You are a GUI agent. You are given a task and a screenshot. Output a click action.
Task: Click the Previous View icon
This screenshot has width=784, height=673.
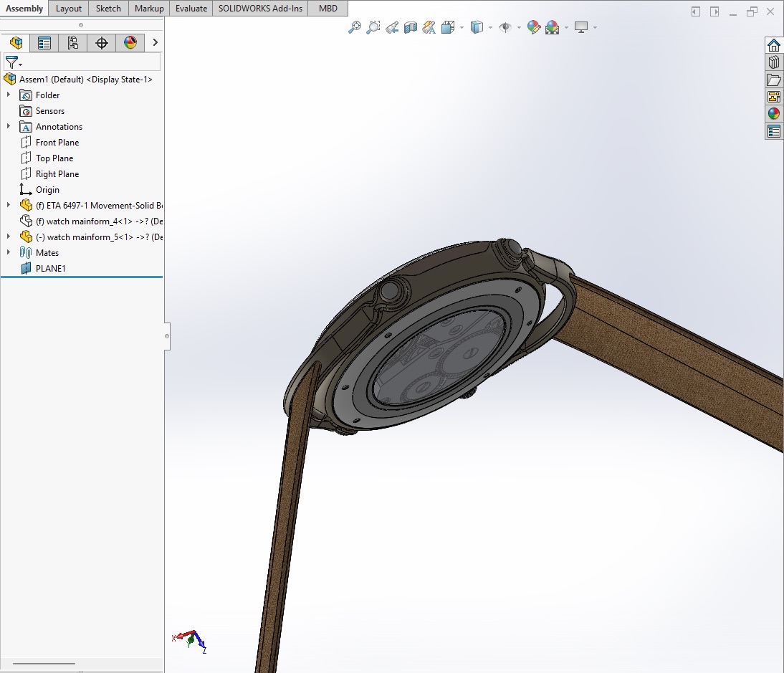tap(392, 27)
